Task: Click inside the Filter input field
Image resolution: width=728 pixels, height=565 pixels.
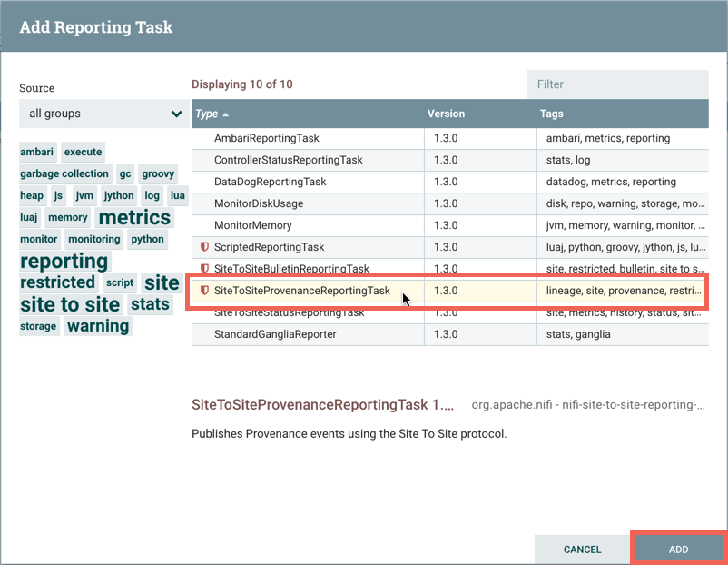Action: [x=617, y=84]
